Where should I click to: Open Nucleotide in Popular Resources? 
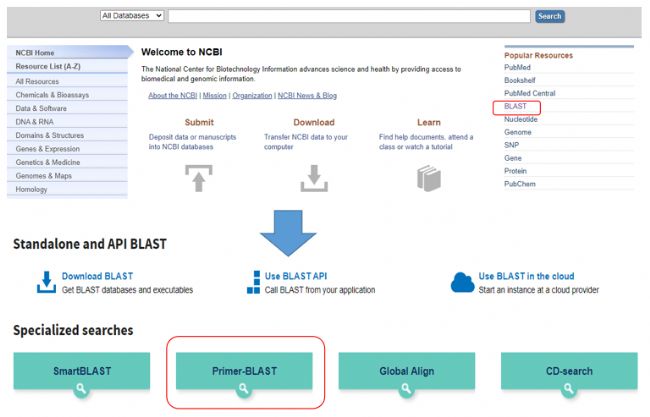click(521, 119)
